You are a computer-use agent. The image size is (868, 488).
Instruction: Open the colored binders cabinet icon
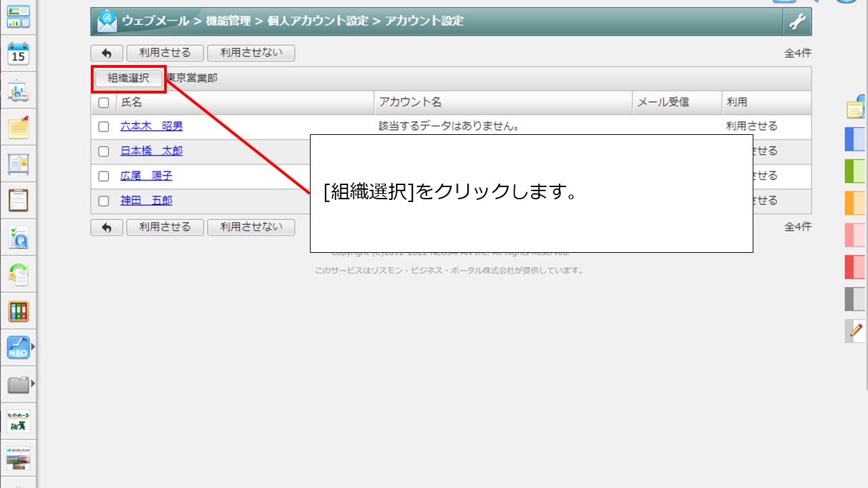18,311
